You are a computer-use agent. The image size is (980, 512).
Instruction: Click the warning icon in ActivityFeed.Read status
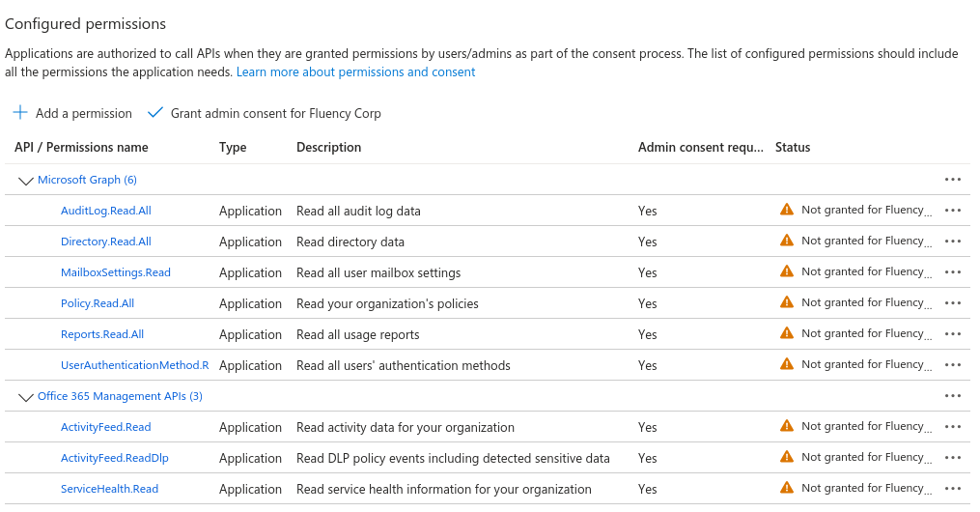[x=787, y=426]
